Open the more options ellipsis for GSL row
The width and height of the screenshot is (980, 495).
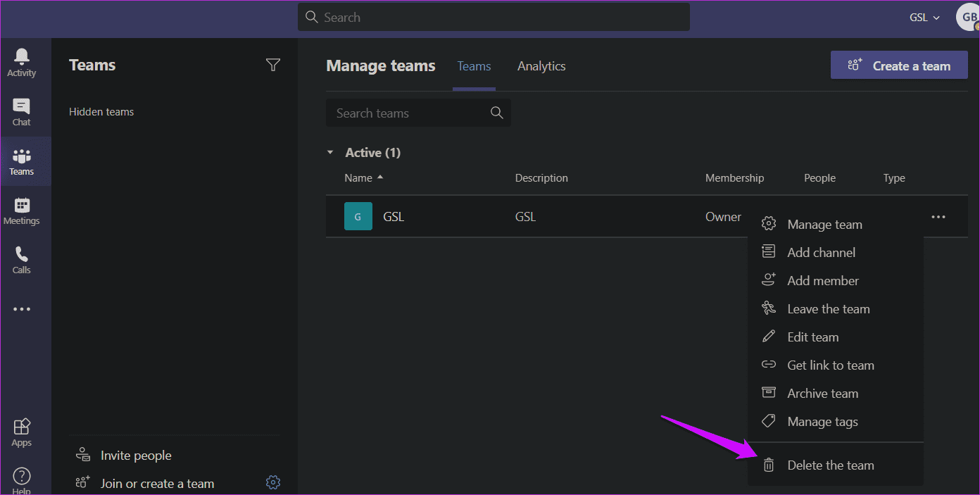coord(938,217)
